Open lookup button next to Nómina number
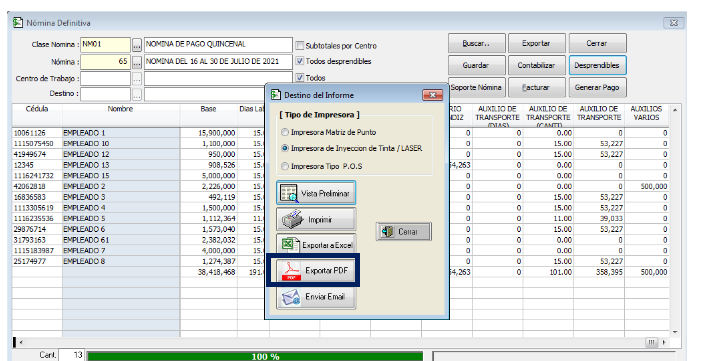Image resolution: width=702 pixels, height=361 pixels. point(137,62)
